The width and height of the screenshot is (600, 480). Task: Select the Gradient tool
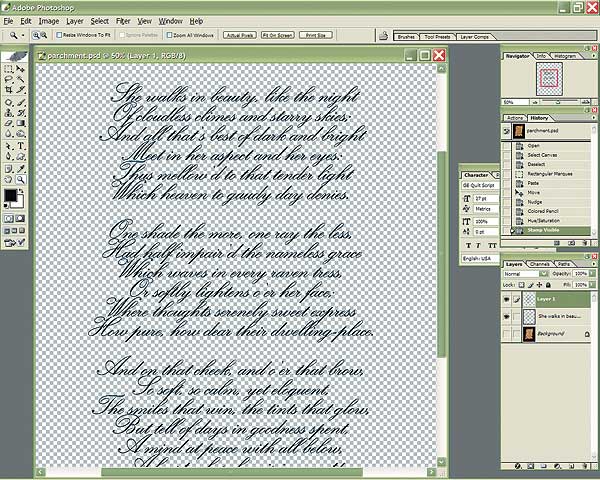click(x=20, y=123)
